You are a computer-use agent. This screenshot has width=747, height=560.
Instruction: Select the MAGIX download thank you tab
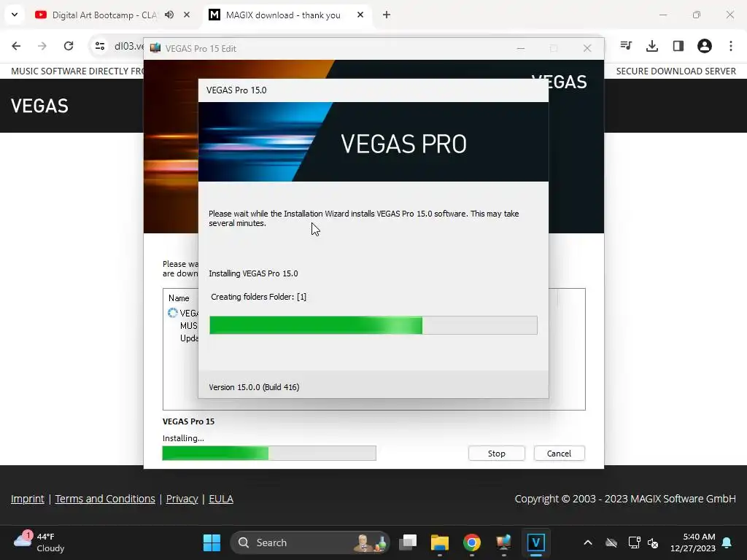point(283,15)
